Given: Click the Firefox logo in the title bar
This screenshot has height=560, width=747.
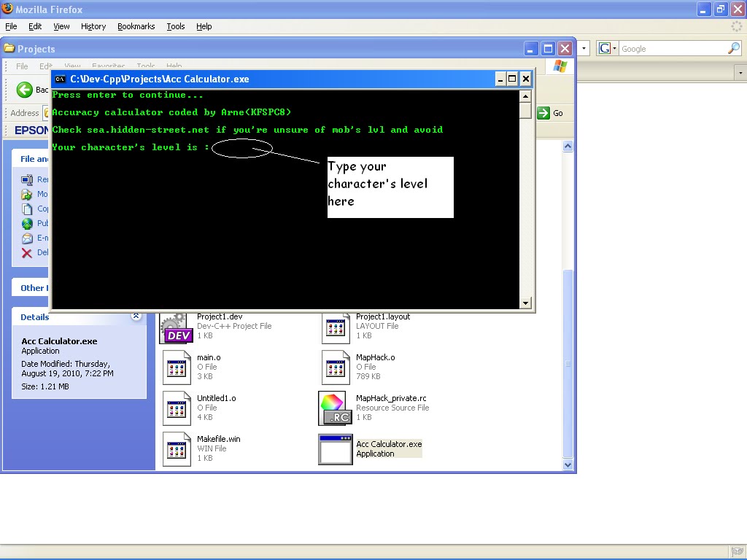Looking at the screenshot, I should click(x=7, y=8).
